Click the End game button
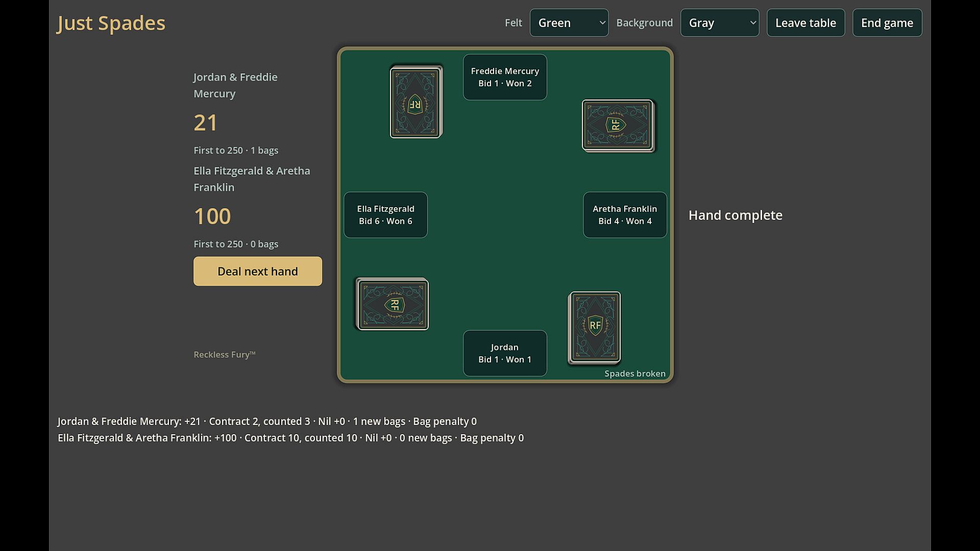Viewport: 980px width, 551px height. coord(887,23)
